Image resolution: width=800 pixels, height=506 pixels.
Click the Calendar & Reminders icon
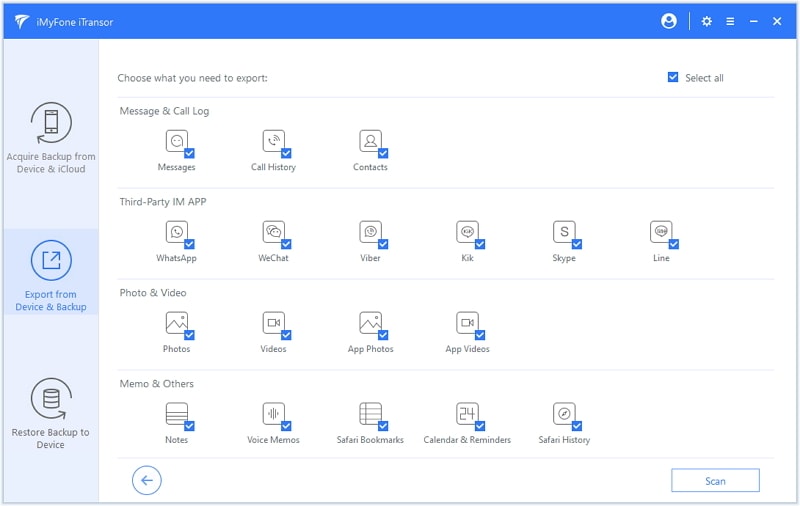point(467,414)
